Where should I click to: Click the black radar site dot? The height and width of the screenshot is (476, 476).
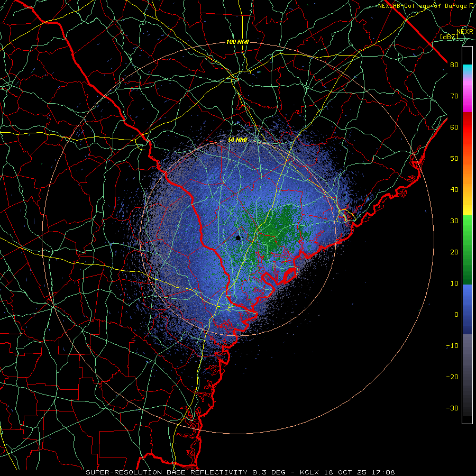(x=238, y=238)
